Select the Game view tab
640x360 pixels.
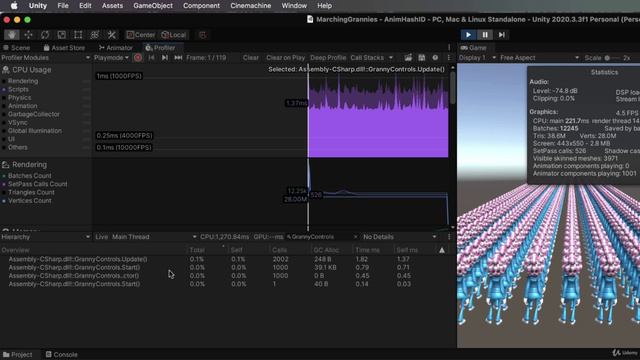pos(473,48)
